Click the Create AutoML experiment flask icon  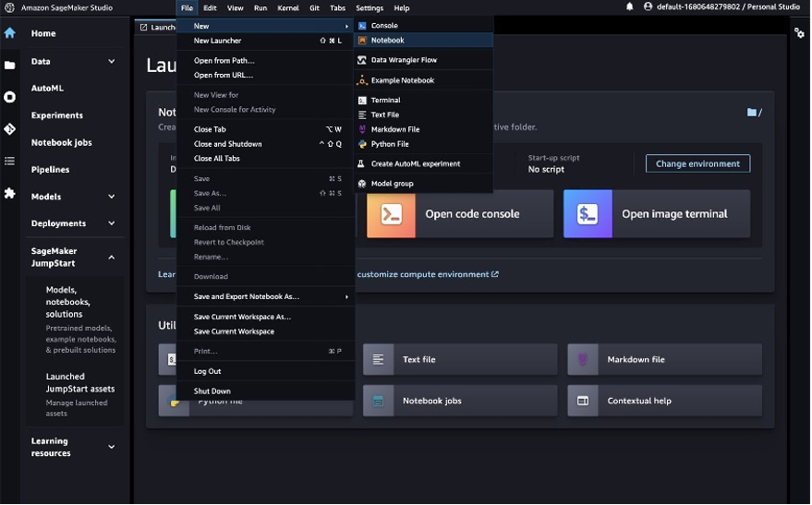(361, 163)
